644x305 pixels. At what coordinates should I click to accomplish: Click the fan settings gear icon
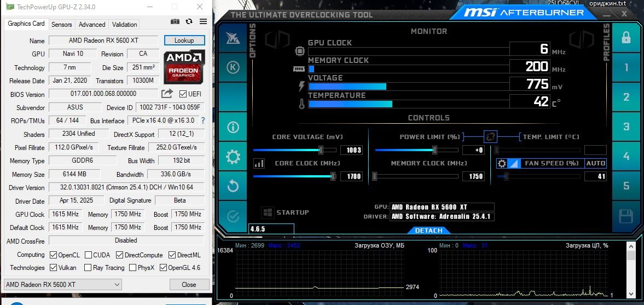coord(502,164)
